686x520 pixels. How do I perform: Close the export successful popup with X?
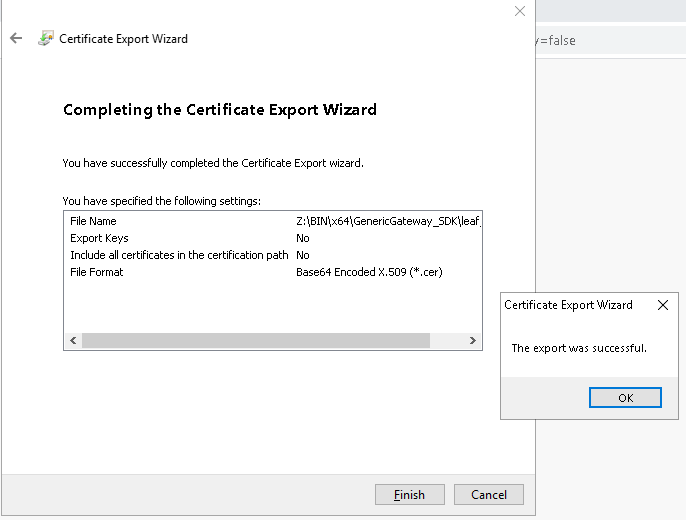662,305
